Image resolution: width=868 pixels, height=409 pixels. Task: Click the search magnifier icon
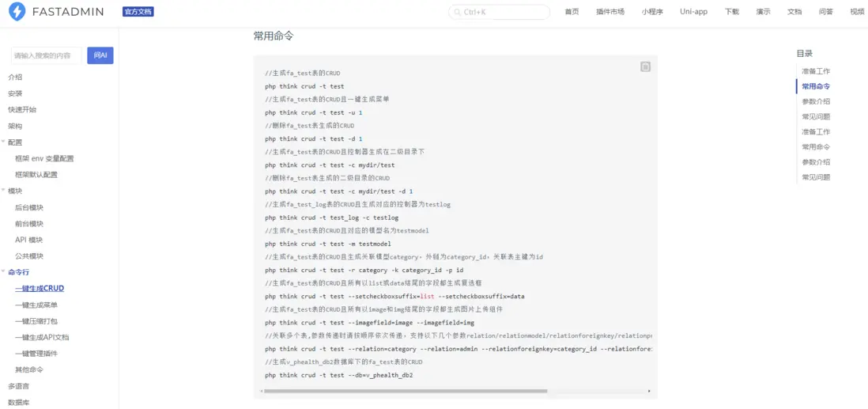click(458, 12)
